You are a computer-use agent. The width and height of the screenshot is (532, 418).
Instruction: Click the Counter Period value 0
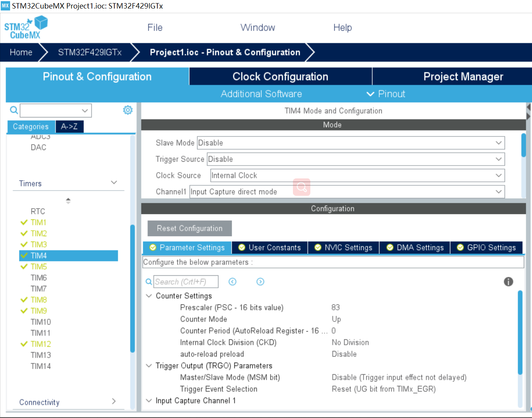pyautogui.click(x=334, y=331)
